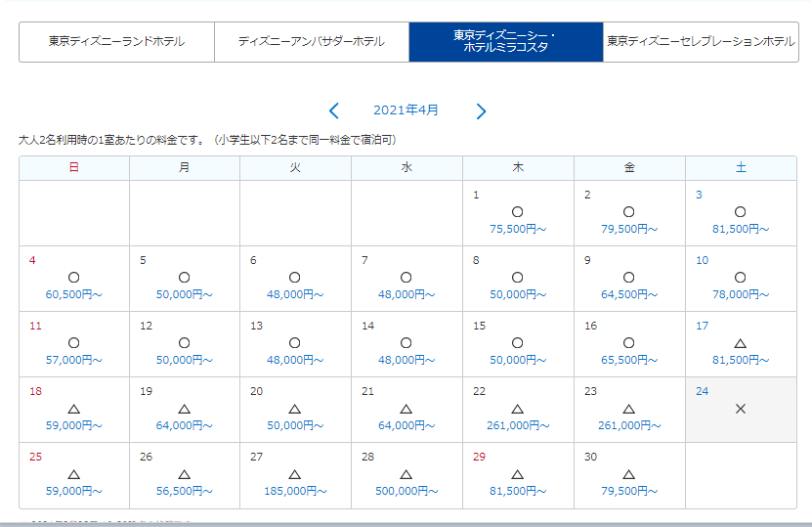The image size is (812, 527).
Task: Select April 30 price 79,500円~
Action: coord(629,491)
